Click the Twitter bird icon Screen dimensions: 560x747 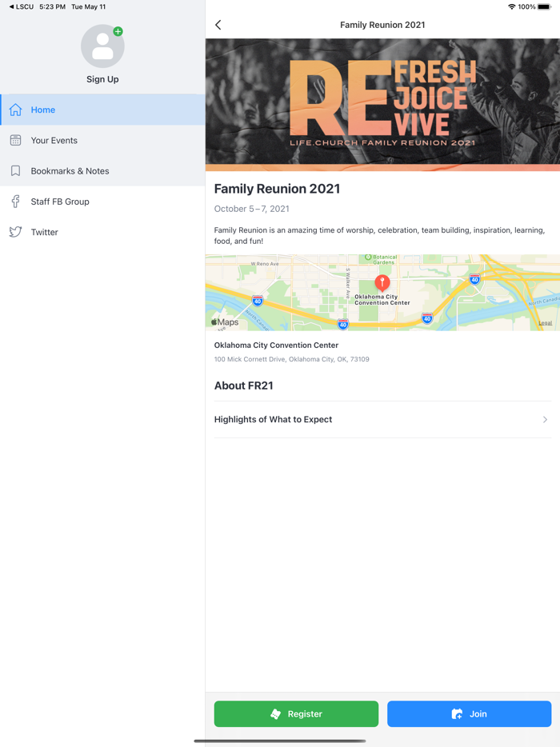16,232
